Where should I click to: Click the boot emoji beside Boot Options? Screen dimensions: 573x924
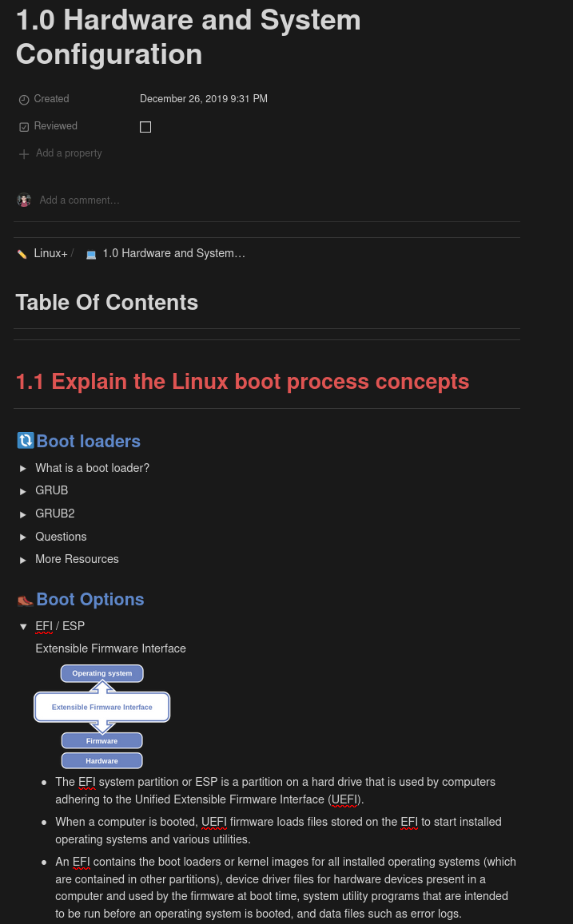tap(26, 600)
